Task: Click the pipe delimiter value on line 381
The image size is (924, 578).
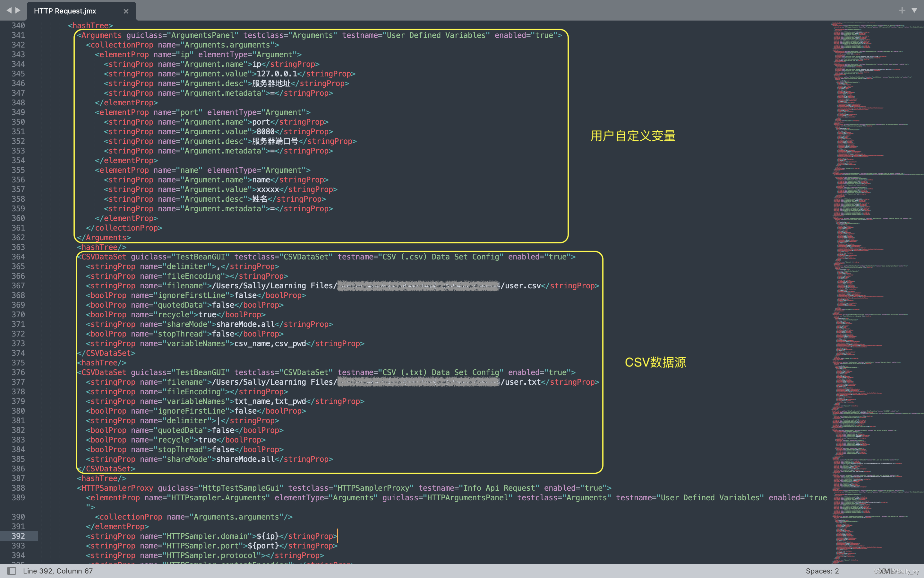Action: pyautogui.click(x=219, y=421)
